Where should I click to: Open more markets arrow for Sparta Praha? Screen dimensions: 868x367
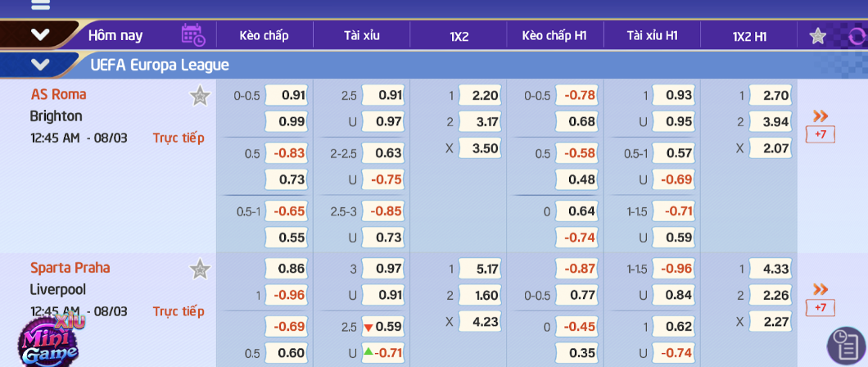coord(820,289)
